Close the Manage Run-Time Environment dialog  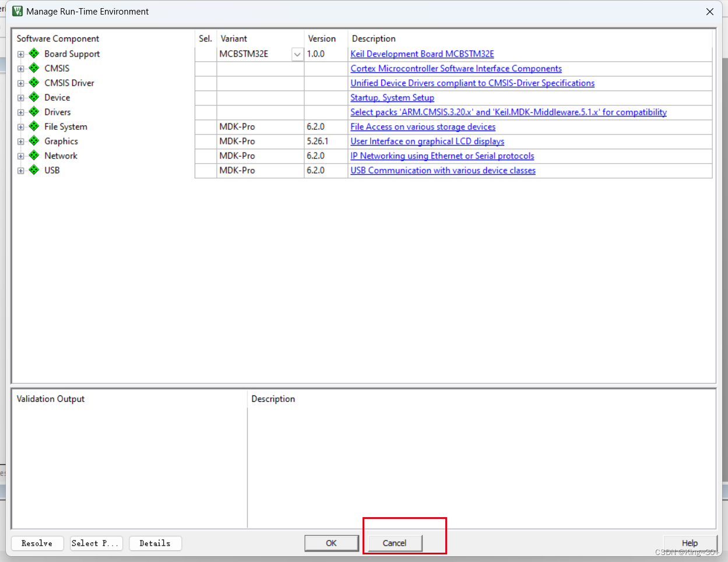tap(710, 12)
